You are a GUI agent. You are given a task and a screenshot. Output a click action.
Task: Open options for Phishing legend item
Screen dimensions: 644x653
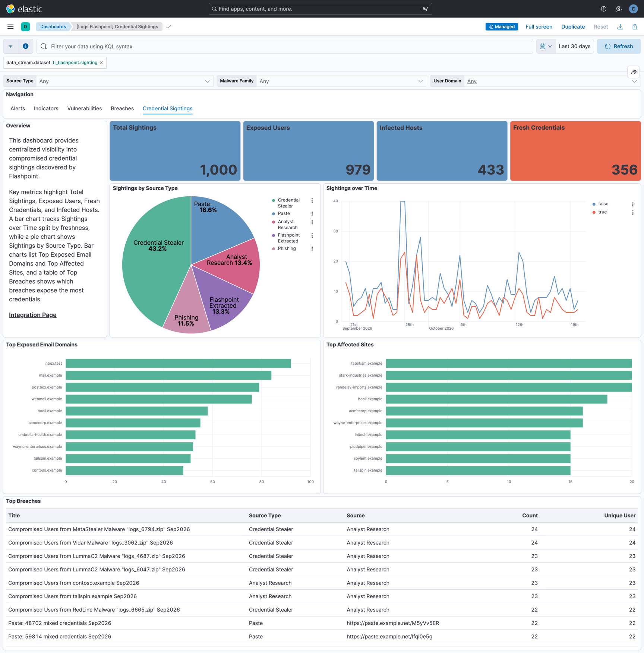pos(312,249)
